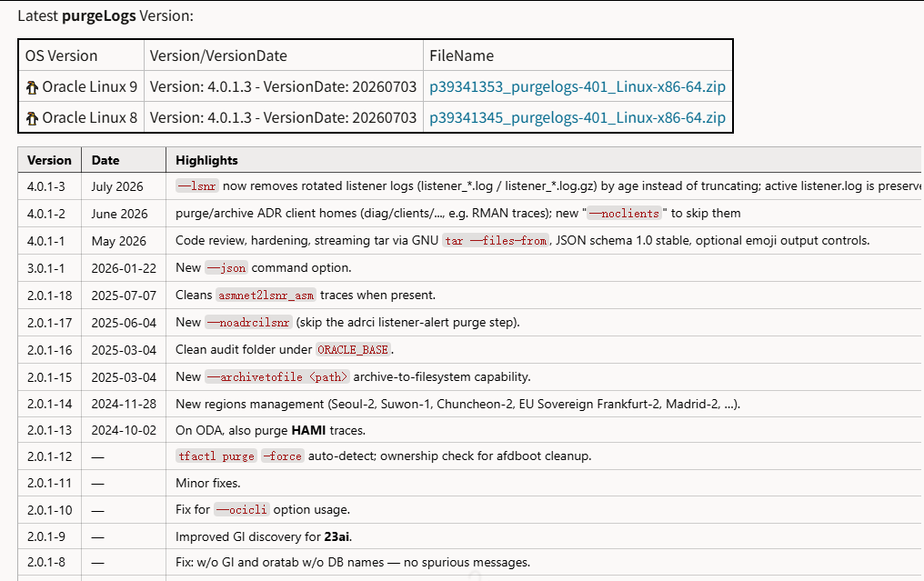Image resolution: width=924 pixels, height=581 pixels.
Task: Click the Linux penguin icon beside Oracle Linux 8
Action: (32, 118)
